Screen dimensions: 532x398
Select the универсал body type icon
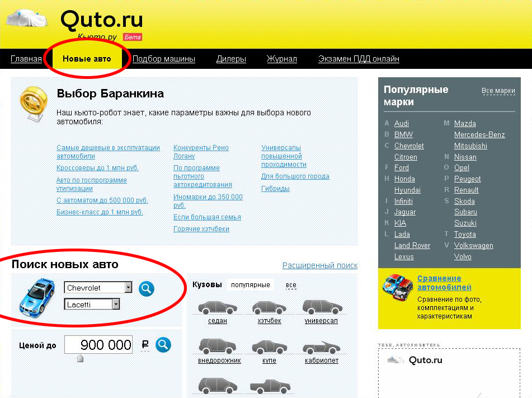click(x=322, y=306)
